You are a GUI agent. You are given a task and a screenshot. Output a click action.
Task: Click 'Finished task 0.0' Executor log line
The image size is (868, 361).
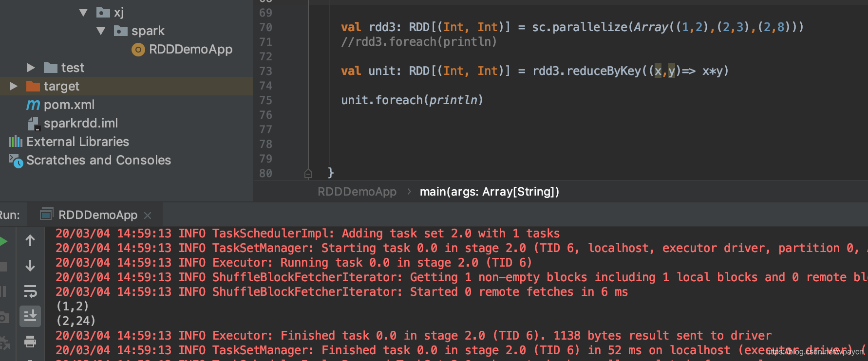click(x=414, y=336)
